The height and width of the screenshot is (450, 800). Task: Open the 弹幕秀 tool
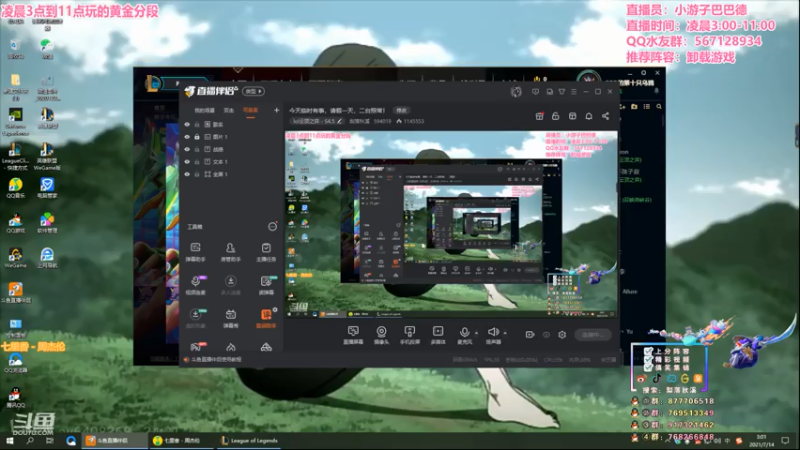click(x=231, y=318)
